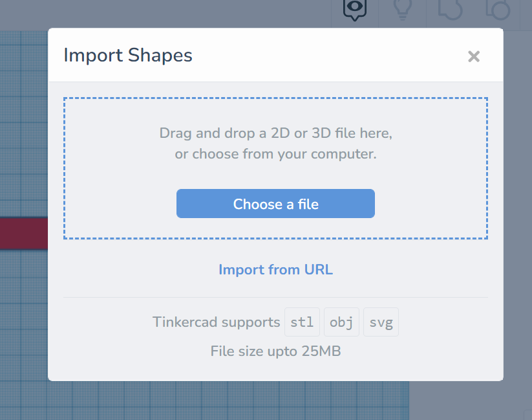
Task: Click the workplane grid above the red shape
Action: [x=23, y=129]
